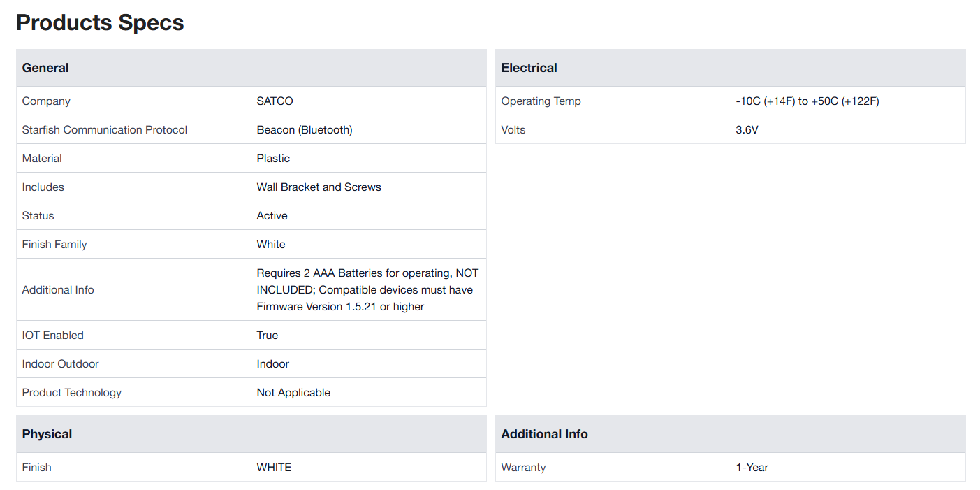Select the Indoor value in Indoor Outdoor row

point(272,364)
